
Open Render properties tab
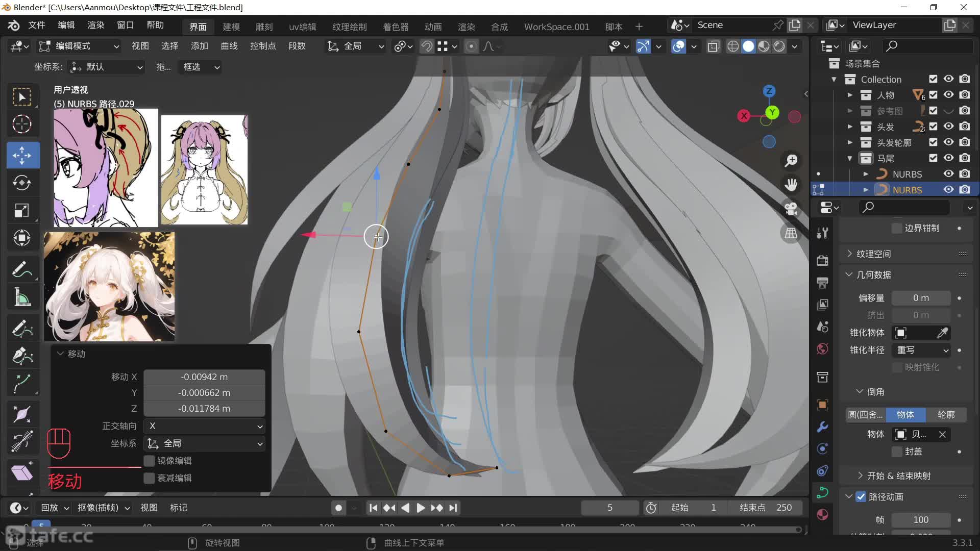(822, 260)
